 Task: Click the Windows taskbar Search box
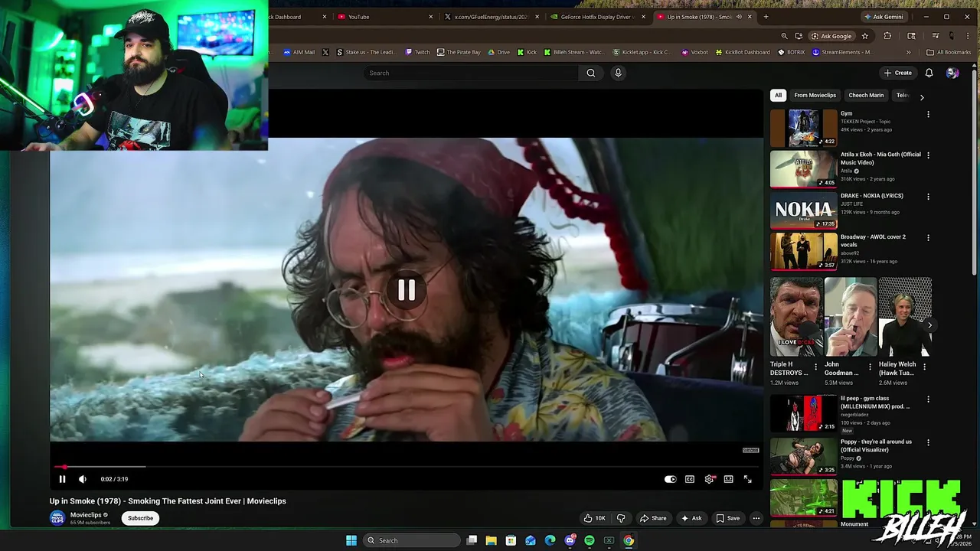pos(412,540)
